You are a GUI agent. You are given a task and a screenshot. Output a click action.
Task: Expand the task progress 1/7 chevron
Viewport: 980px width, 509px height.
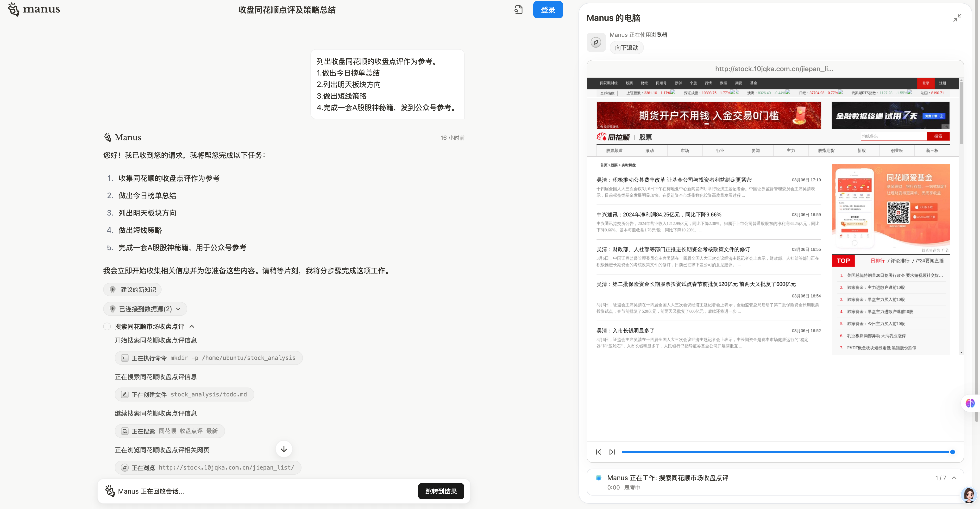click(x=954, y=478)
